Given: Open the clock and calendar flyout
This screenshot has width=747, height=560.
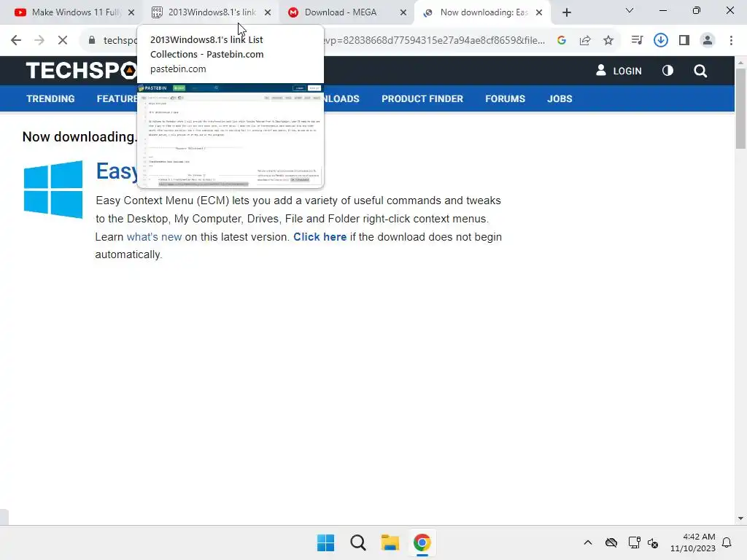Looking at the screenshot, I should (693, 542).
